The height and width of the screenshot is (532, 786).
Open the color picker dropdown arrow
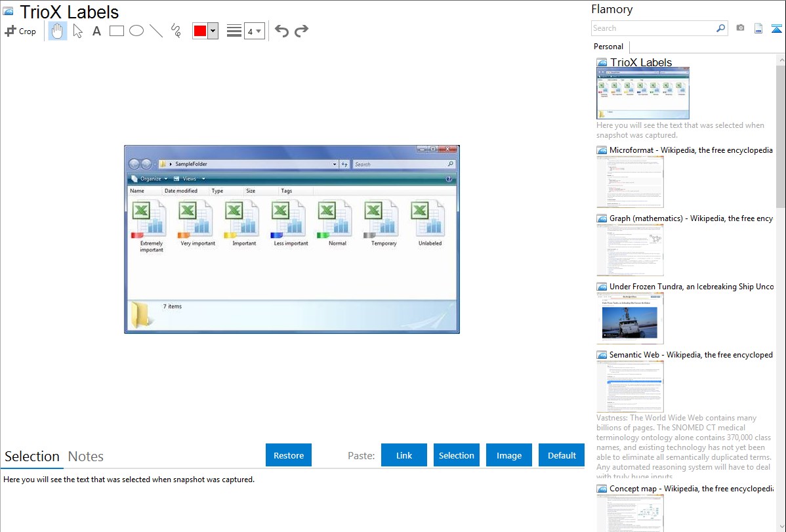click(x=213, y=31)
